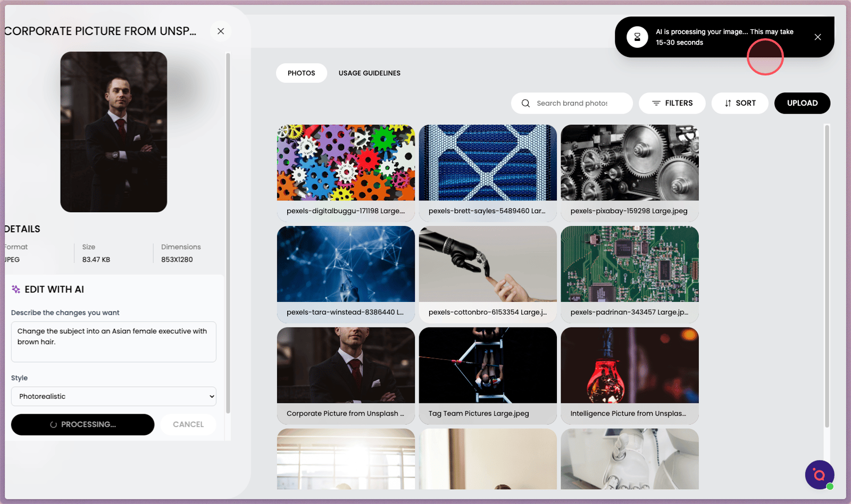The height and width of the screenshot is (504, 851).
Task: Dismiss the AI processing notification
Action: click(817, 37)
